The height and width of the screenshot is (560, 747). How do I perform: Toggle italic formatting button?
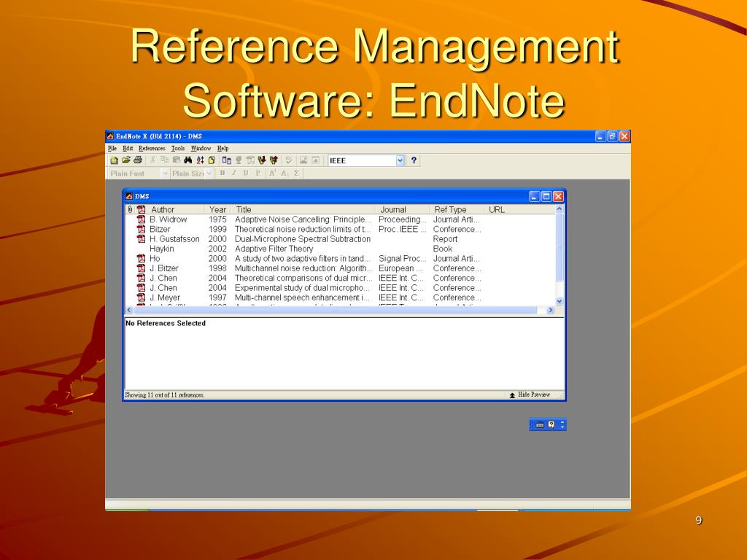click(x=234, y=173)
